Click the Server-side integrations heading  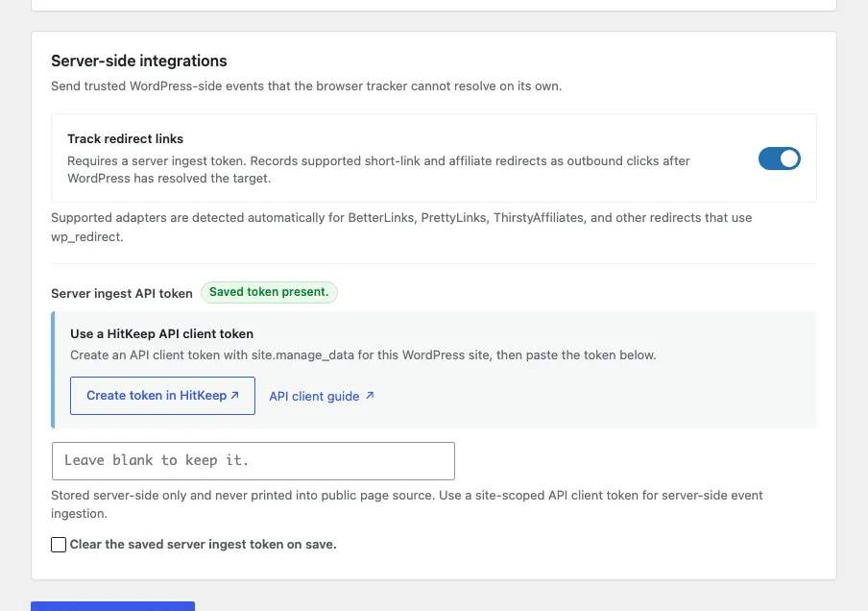[x=139, y=61]
